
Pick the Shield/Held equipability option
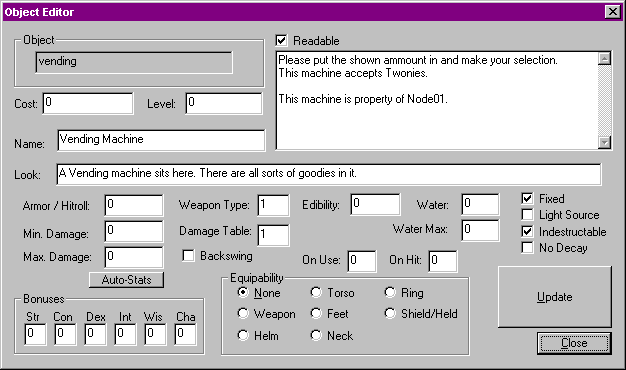click(x=390, y=314)
